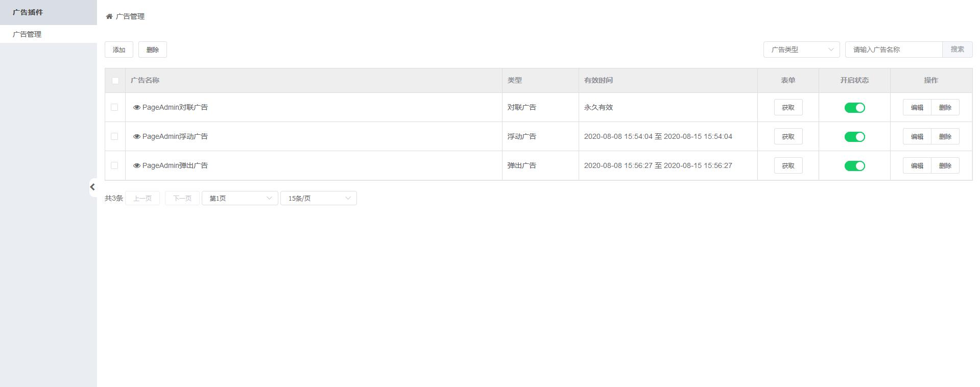Screen dimensions: 980x387
Task: Click the 广告管理 breadcrumb text
Action: [130, 16]
